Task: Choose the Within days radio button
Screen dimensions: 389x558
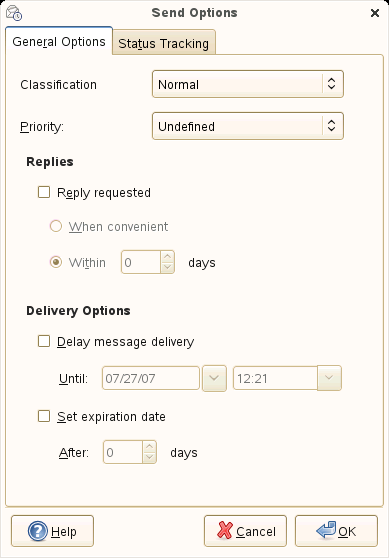Action: click(56, 262)
